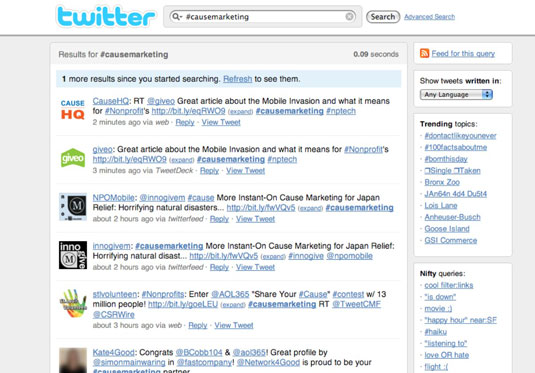Click Reply on the innogivem tweet
This screenshot has width=535, height=373.
tap(219, 267)
